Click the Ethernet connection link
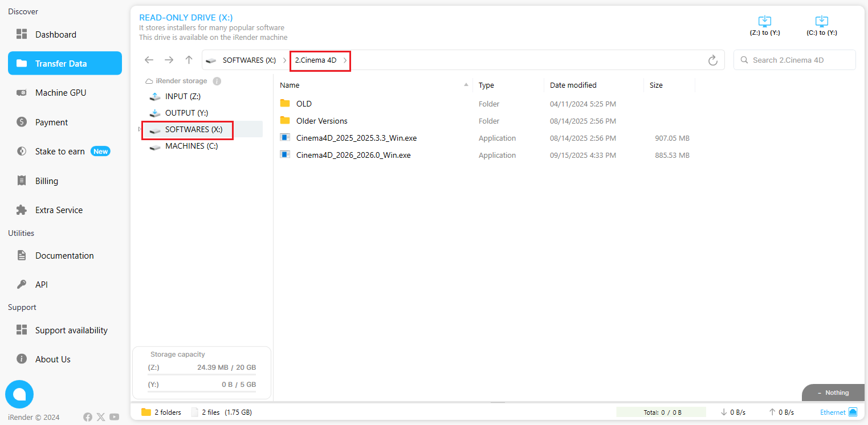This screenshot has height=425, width=868. pyautogui.click(x=833, y=412)
